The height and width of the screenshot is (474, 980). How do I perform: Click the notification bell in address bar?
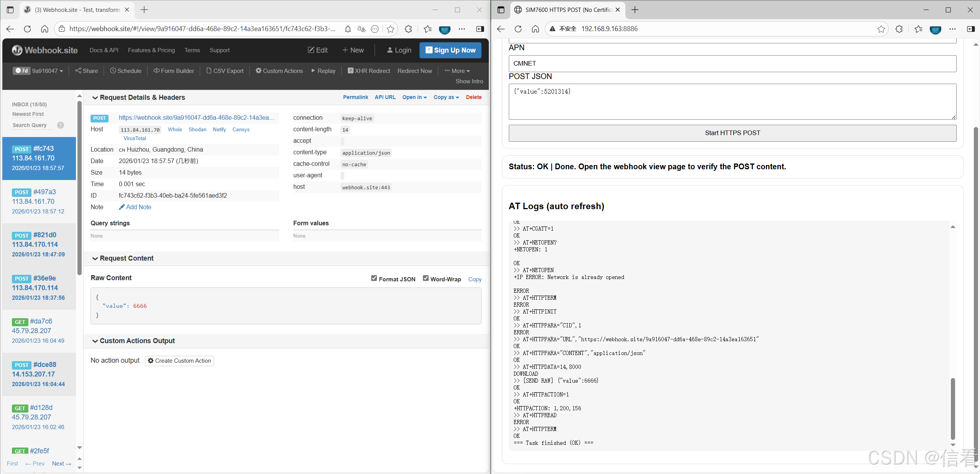coord(347,29)
